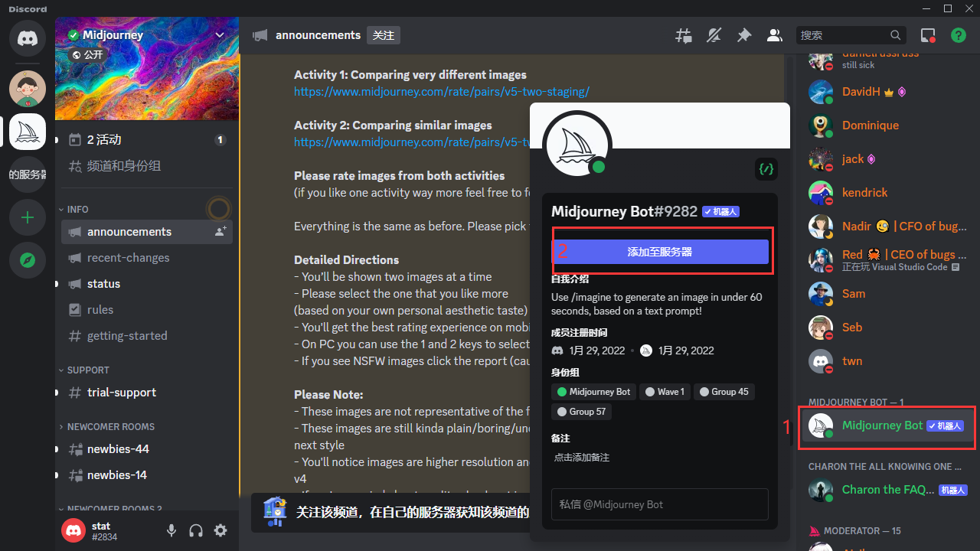Toggle the notification bell mute icon

[x=714, y=35]
